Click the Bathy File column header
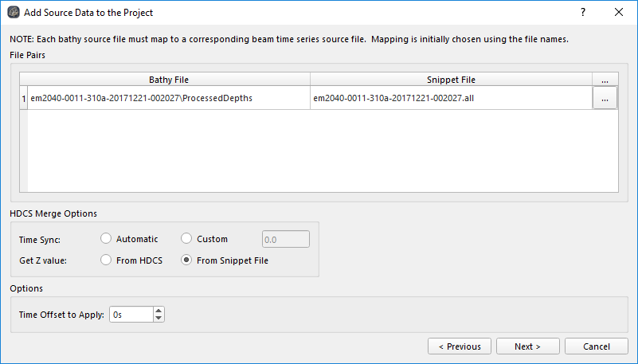 [x=168, y=80]
